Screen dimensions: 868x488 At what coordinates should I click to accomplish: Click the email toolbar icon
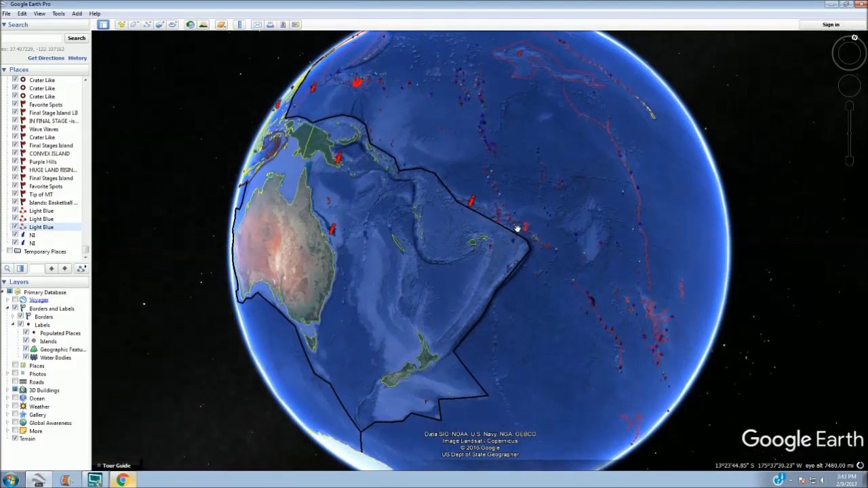pos(257,24)
